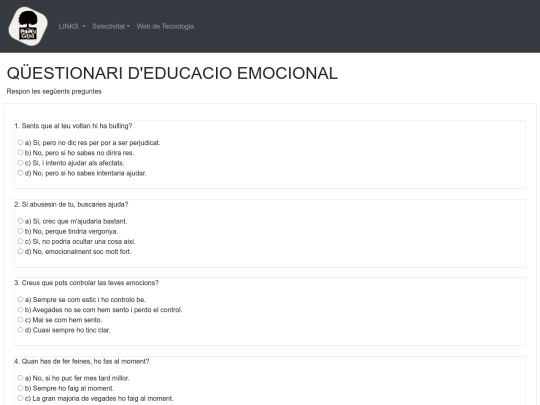Select 'Sí, crec que m'ajudaria bastant' radio

coord(20,221)
